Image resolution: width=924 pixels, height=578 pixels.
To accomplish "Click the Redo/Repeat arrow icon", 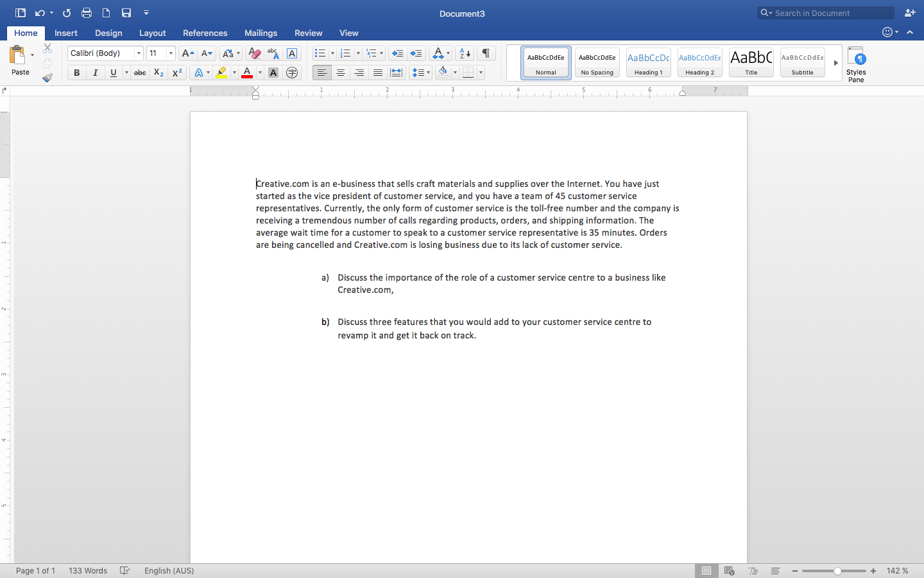I will 67,13.
